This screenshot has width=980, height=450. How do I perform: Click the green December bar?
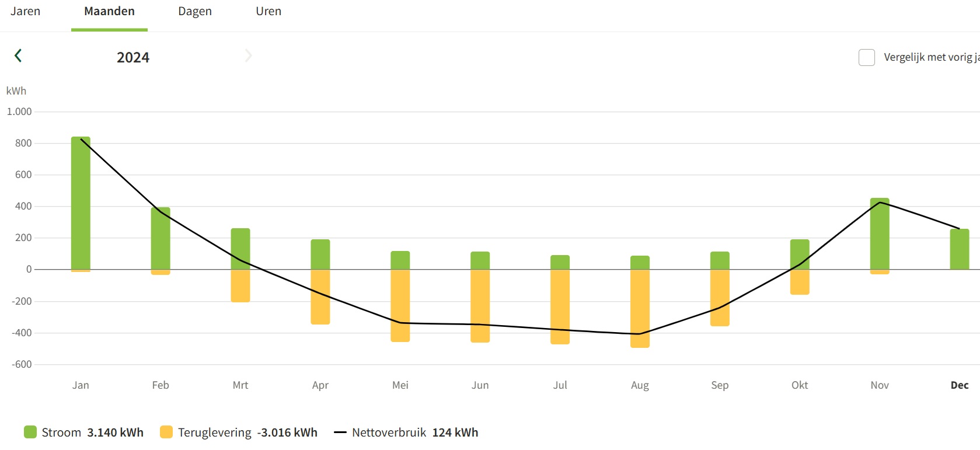pos(960,249)
